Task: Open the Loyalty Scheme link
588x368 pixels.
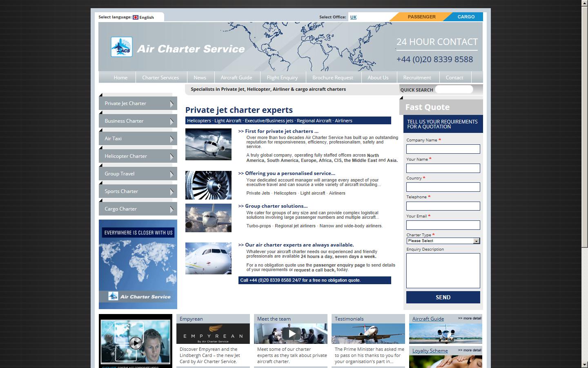Action: coord(430,350)
